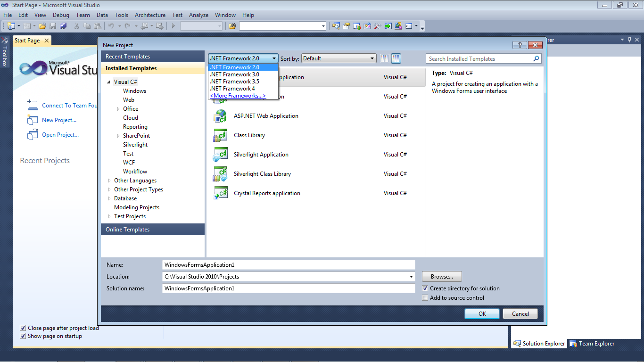
Task: Click the Undo arrow icon
Action: [x=111, y=26]
